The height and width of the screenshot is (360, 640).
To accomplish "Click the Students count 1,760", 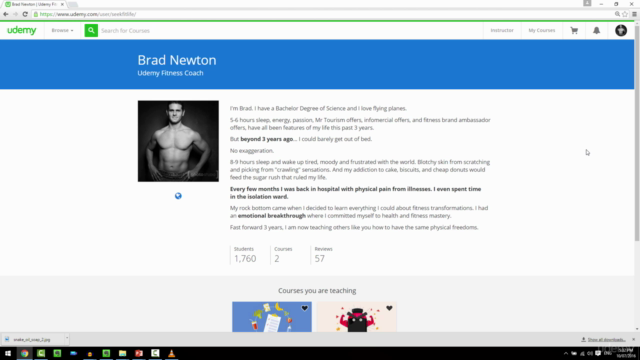I will point(245,258).
